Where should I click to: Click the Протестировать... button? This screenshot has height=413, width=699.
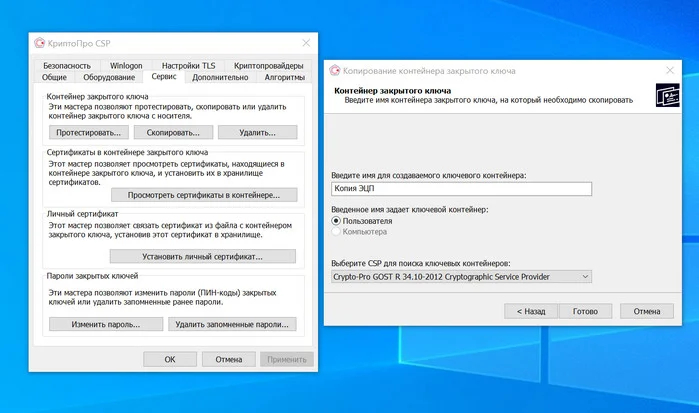coord(88,132)
